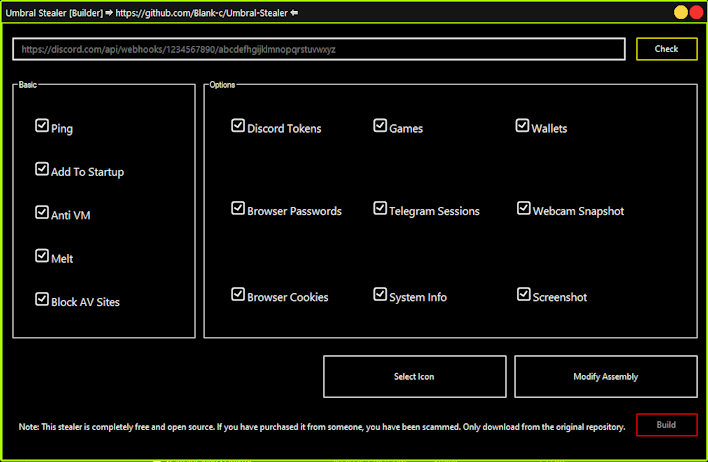Screen dimensions: 708x462
Task: Click the Modify Assembly button
Action: coord(606,377)
